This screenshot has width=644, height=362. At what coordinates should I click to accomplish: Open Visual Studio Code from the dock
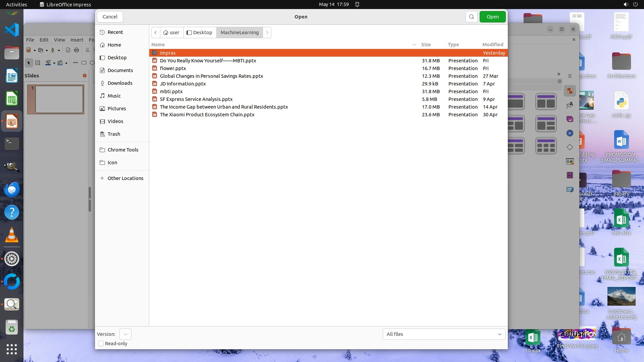(12, 30)
